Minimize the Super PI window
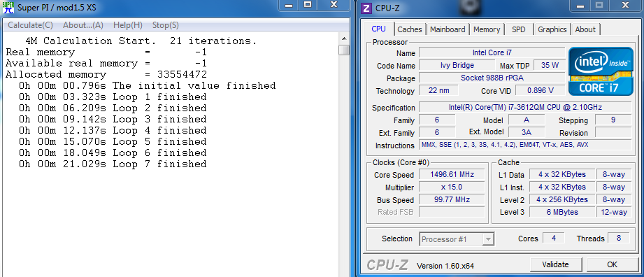 [x=290, y=4]
